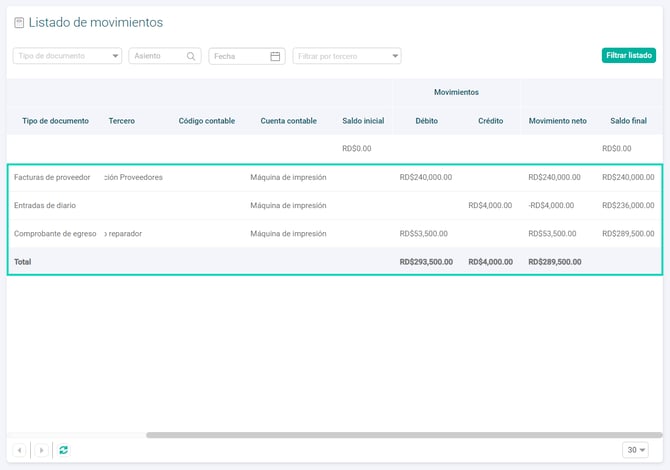This screenshot has height=470, width=670.
Task: Click the horizontal scrollbar at table bottom
Action: pos(404,435)
